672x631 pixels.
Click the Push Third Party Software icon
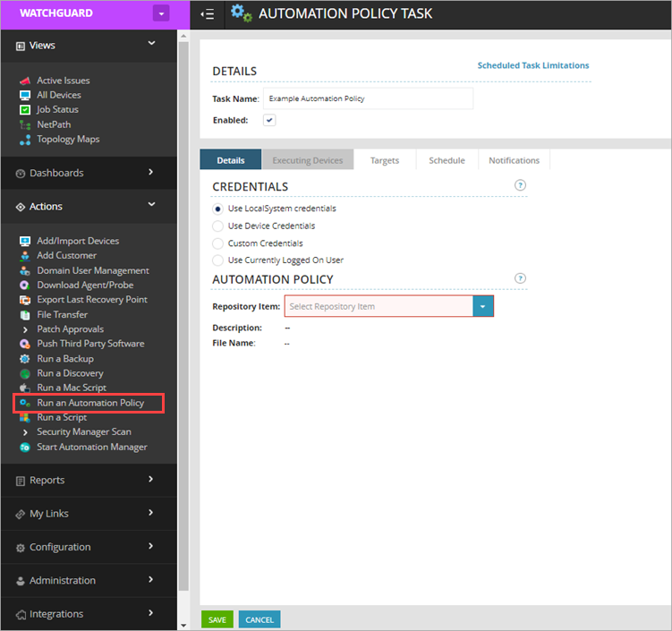pyautogui.click(x=25, y=344)
